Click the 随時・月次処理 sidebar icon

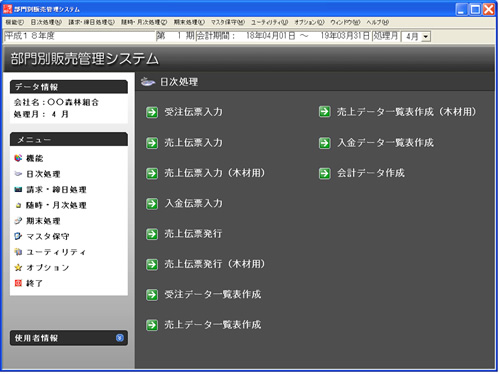[18, 205]
